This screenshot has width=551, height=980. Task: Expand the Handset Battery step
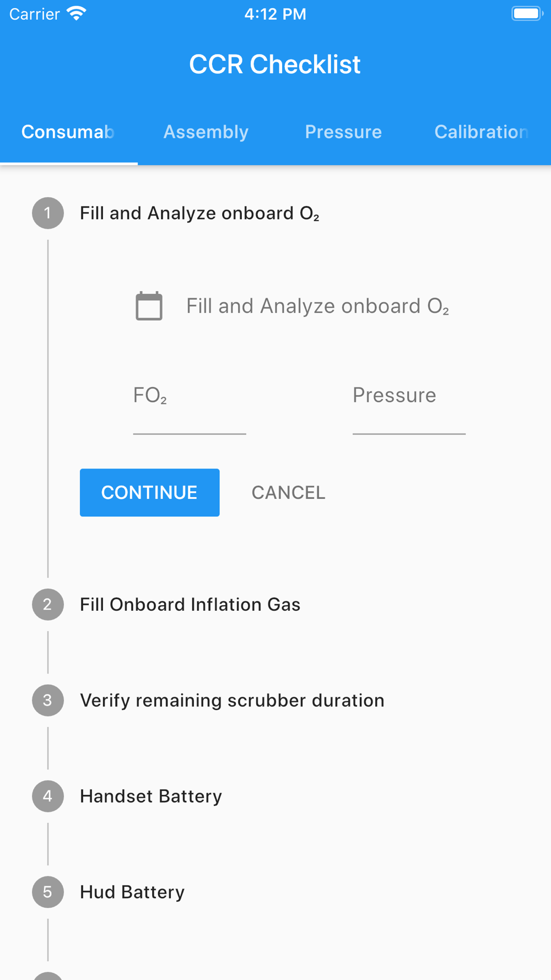coord(151,796)
